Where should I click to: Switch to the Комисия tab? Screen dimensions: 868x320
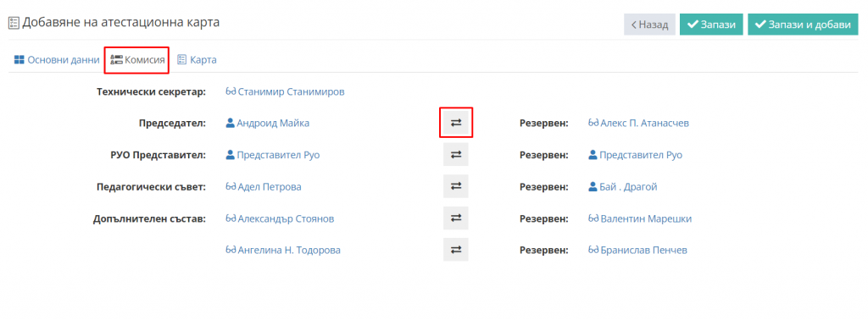point(137,60)
